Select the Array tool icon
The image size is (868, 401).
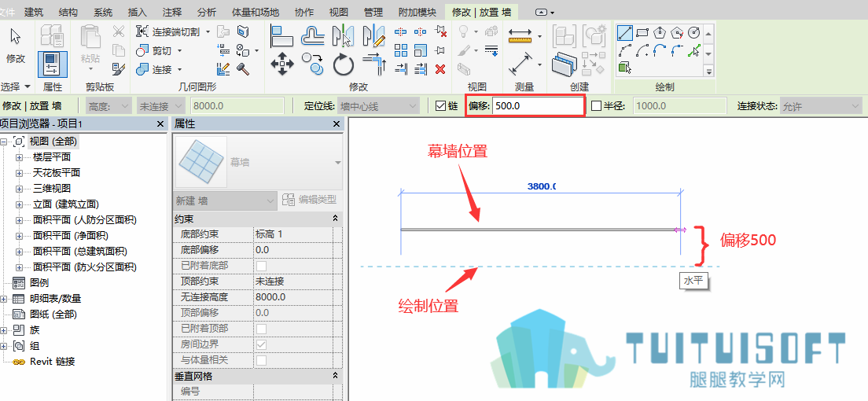pos(401,50)
